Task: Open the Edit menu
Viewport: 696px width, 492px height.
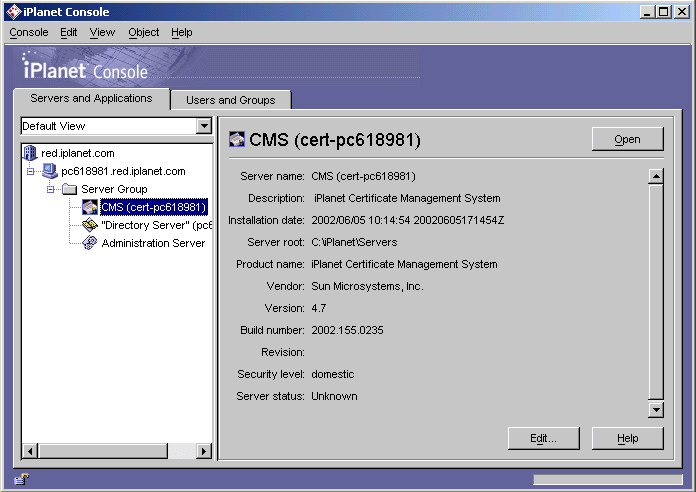Action: click(68, 32)
